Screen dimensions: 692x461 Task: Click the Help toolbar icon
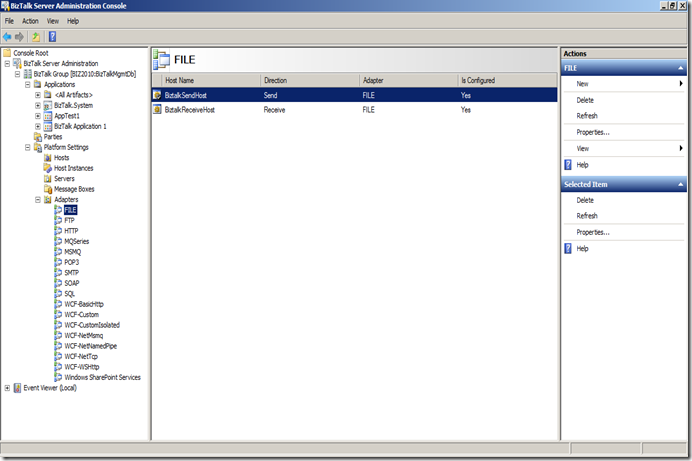(x=53, y=37)
